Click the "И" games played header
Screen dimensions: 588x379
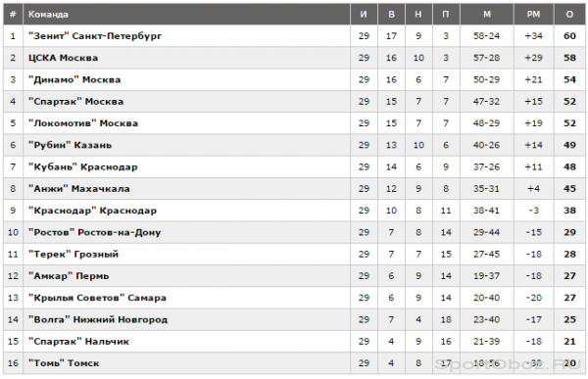point(364,15)
